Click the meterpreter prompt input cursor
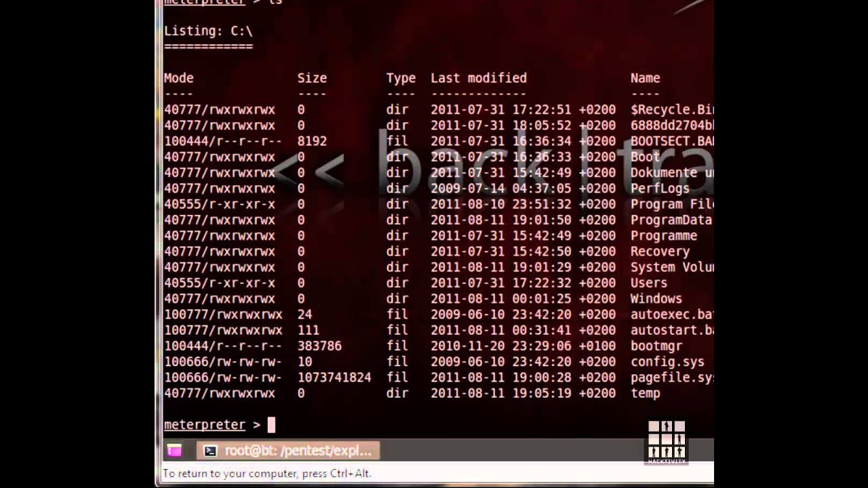868x488 pixels. pos(271,425)
